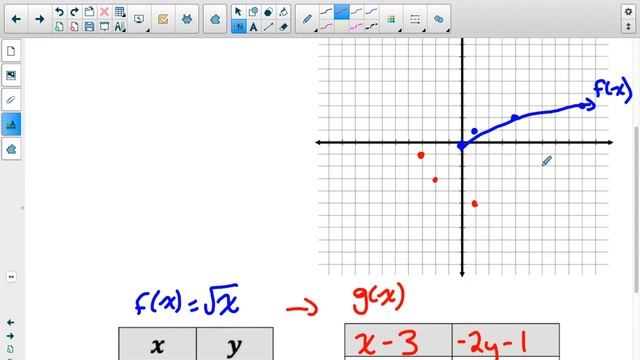Click the paste clipboard icon
Image resolution: width=640 pixels, height=360 pixels.
(89, 12)
